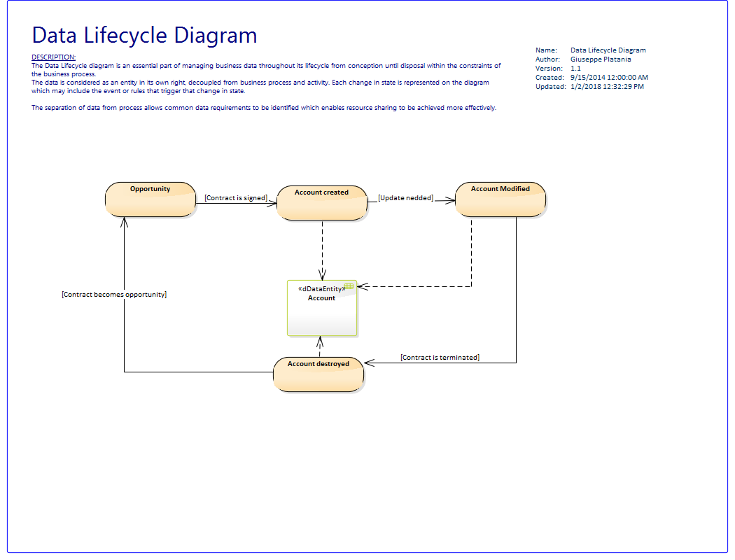Click the [Contract is signed] transition label
Viewport: 735px width, 560px height.
(236, 198)
